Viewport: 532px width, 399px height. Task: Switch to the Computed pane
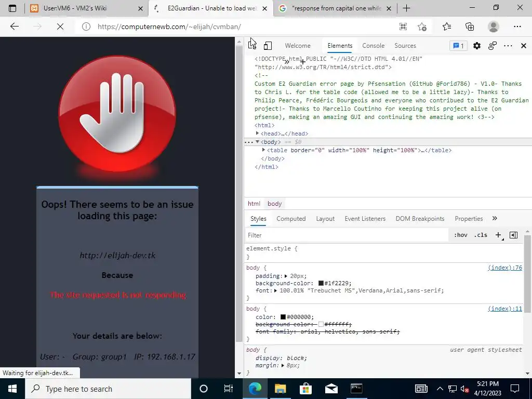click(x=291, y=219)
